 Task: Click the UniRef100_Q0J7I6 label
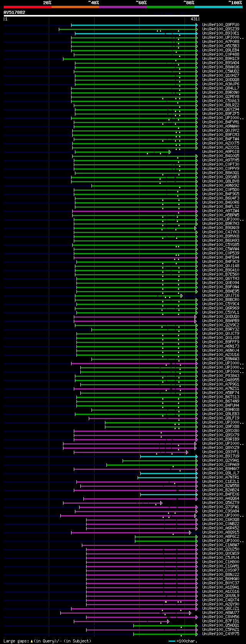[221, 296]
